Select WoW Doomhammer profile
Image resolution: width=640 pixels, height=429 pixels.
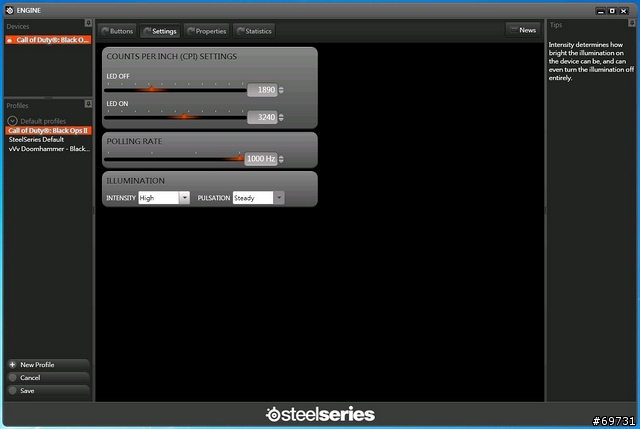click(x=49, y=149)
